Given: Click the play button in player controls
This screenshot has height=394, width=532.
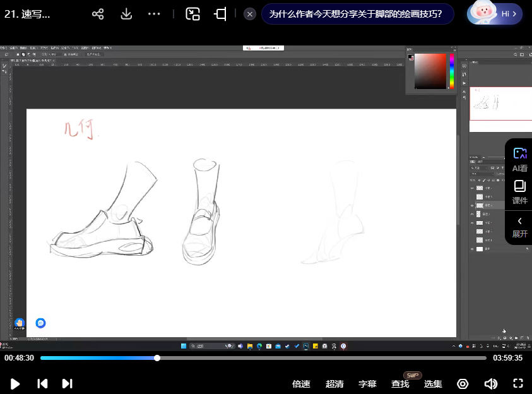Looking at the screenshot, I should [15, 383].
